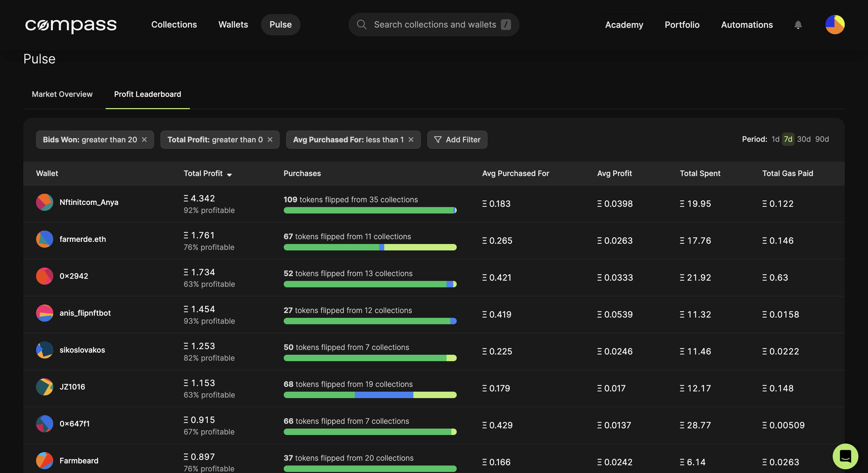This screenshot has width=868, height=473.
Task: Open the Collections nav item
Action: pos(174,25)
